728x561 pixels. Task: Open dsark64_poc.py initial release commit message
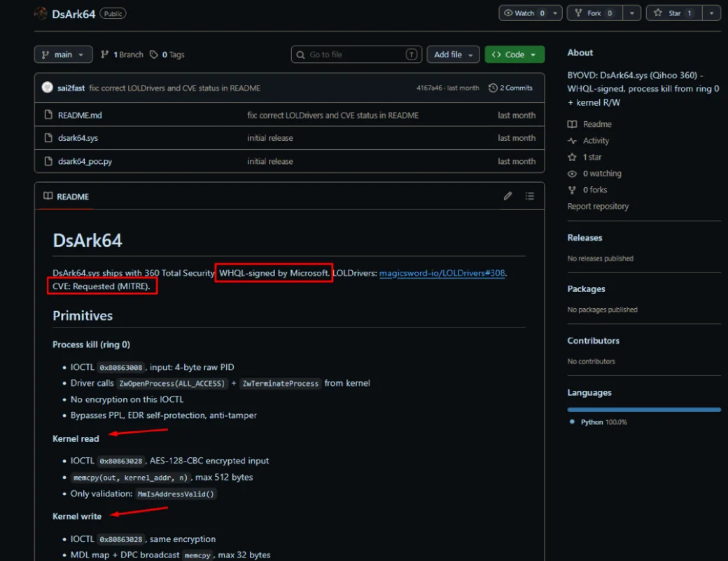coord(269,161)
